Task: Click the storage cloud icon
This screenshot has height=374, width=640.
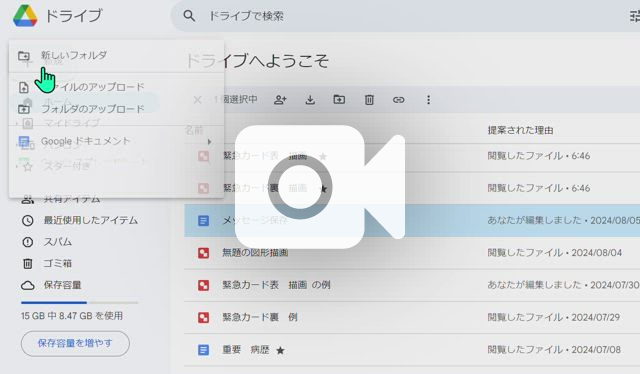Action: (x=27, y=285)
